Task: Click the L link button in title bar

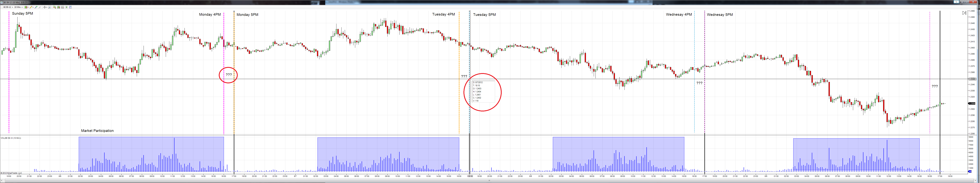Action: coord(956,2)
